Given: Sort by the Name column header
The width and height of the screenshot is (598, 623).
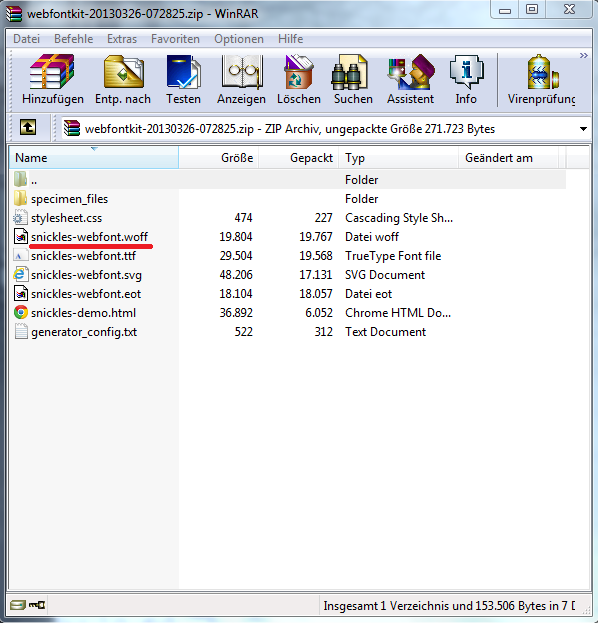Looking at the screenshot, I should pos(94,158).
